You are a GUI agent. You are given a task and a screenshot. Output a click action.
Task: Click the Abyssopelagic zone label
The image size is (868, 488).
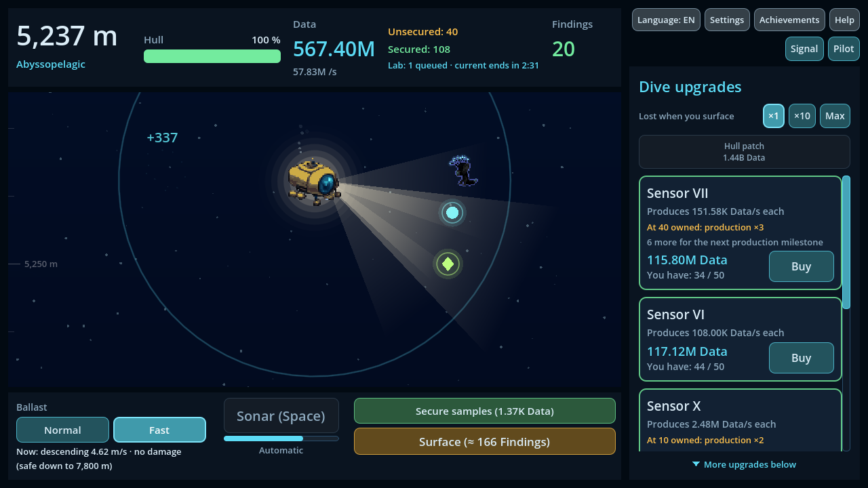point(51,64)
